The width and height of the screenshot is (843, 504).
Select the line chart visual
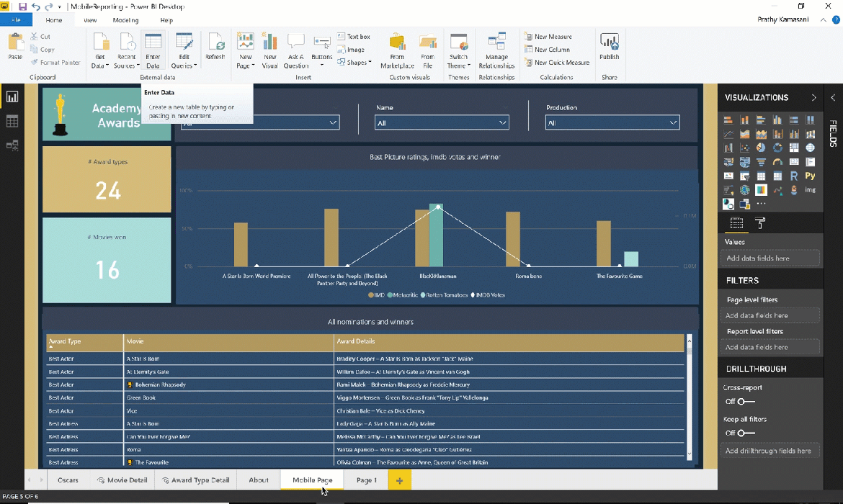[728, 134]
